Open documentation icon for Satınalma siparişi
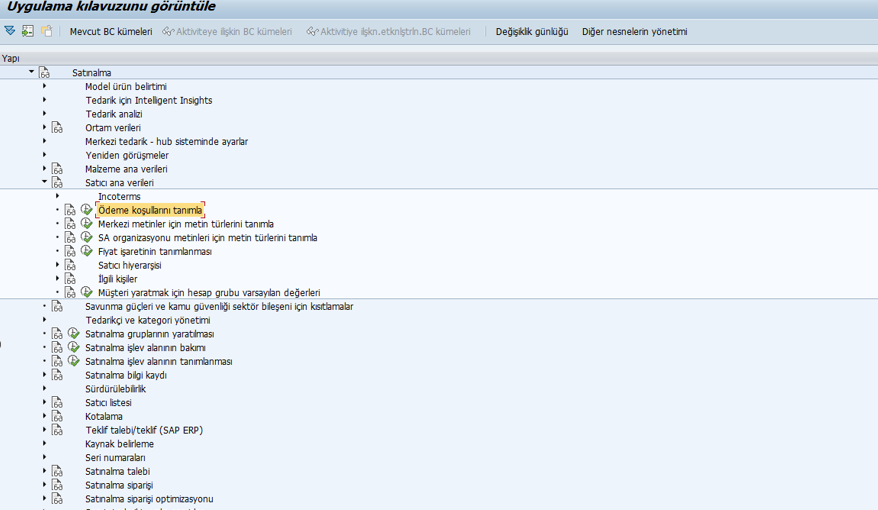The width and height of the screenshot is (878, 510). (x=57, y=485)
